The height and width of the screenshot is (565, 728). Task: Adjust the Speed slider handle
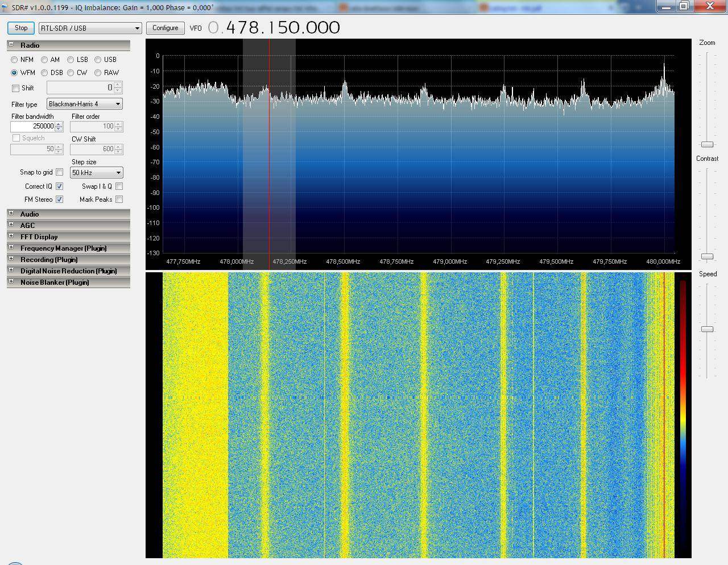(x=707, y=329)
